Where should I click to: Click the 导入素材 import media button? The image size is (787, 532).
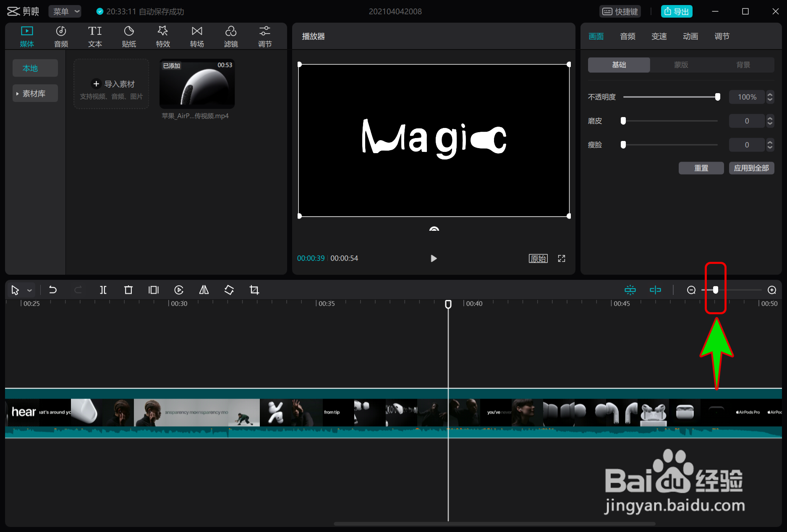(111, 84)
